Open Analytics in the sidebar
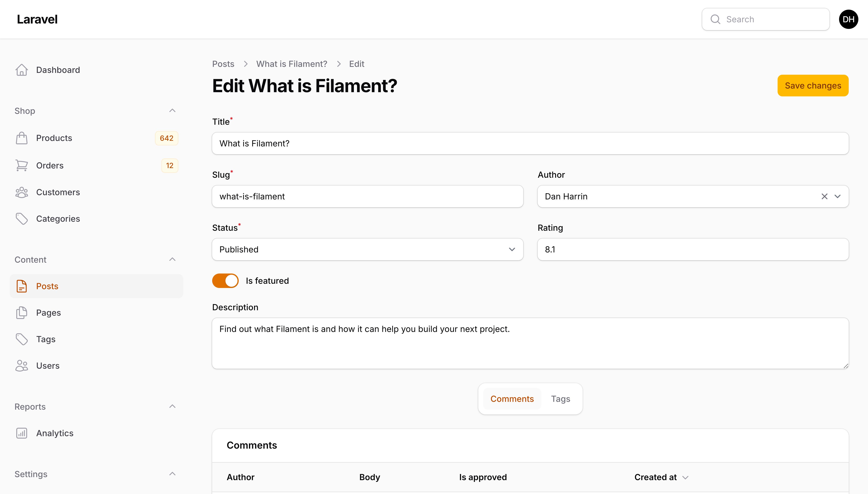This screenshot has width=868, height=494. 96,433
